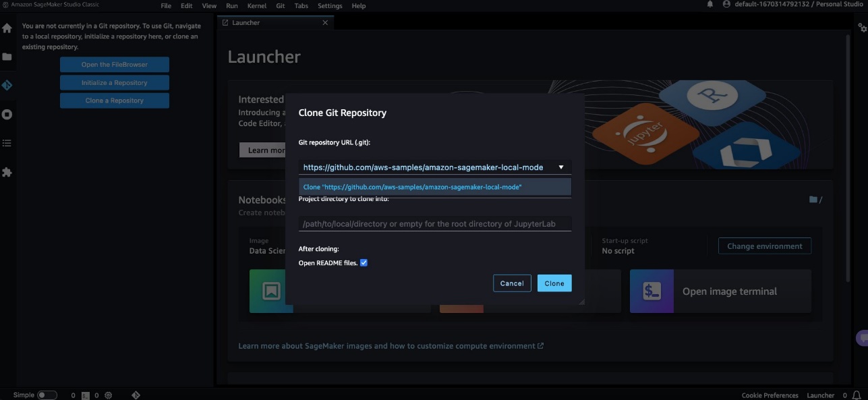Open the Help menu
Image resolution: width=868 pixels, height=400 pixels.
tap(359, 5)
